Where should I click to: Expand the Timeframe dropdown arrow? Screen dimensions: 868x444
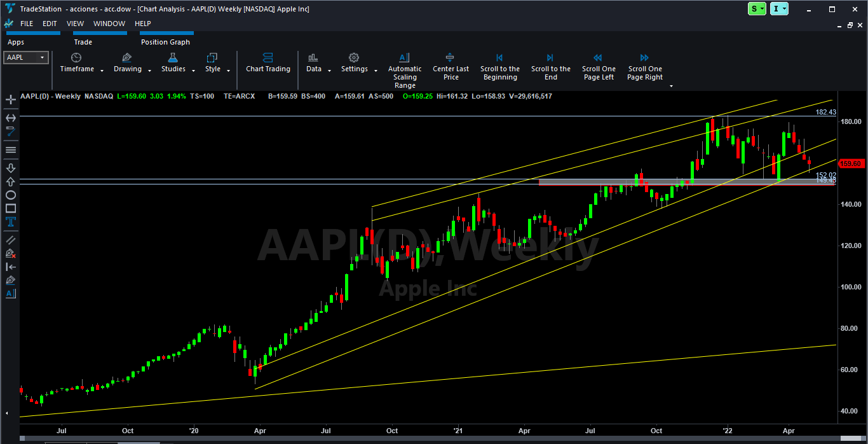[102, 71]
